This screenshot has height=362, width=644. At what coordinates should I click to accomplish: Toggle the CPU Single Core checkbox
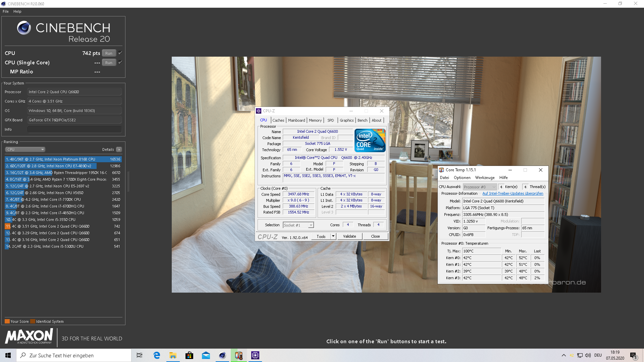click(120, 62)
